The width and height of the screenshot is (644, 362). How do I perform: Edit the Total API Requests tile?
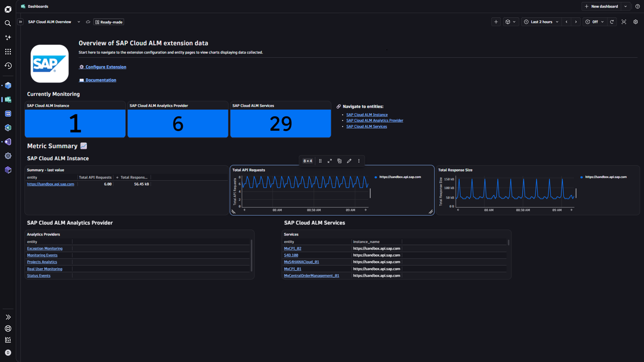(x=349, y=161)
